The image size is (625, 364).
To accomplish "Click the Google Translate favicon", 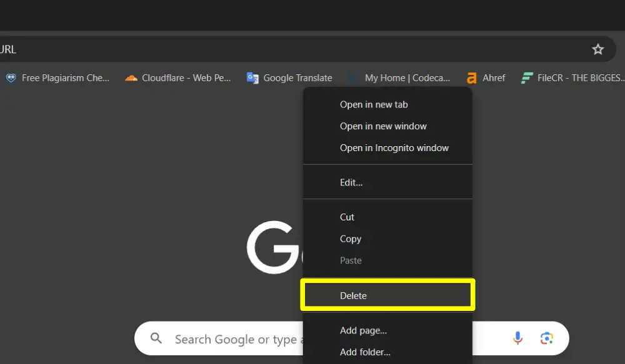I will coord(252,77).
